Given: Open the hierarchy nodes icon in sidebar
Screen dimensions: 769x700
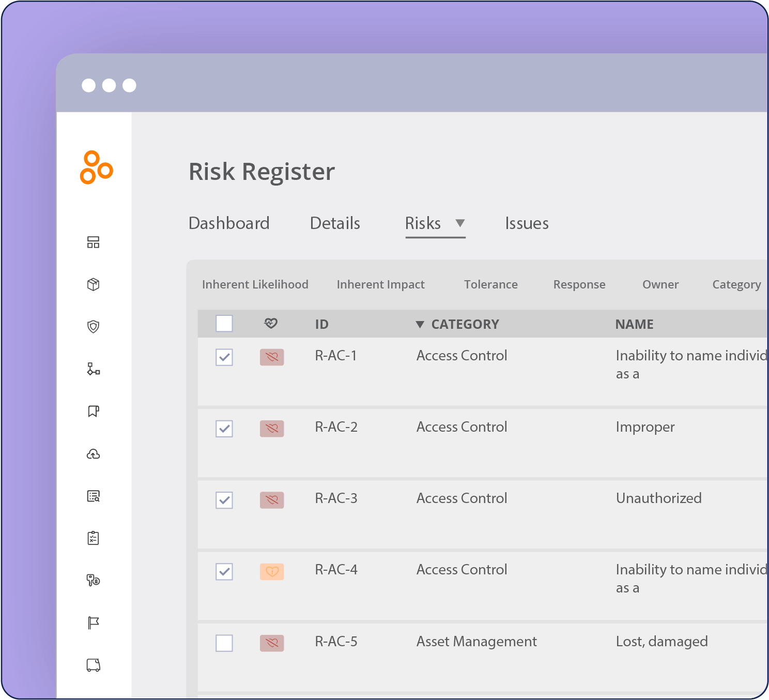Looking at the screenshot, I should [93, 369].
